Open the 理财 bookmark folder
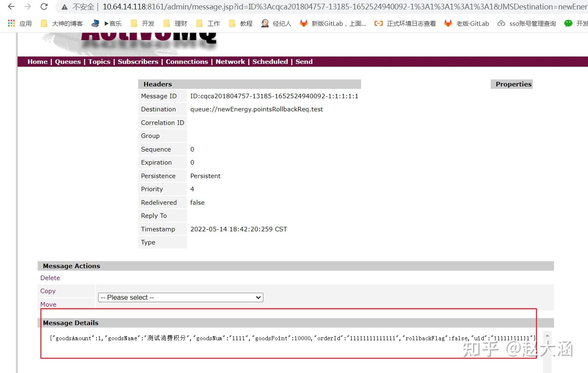This screenshot has height=373, width=588. 175,23
